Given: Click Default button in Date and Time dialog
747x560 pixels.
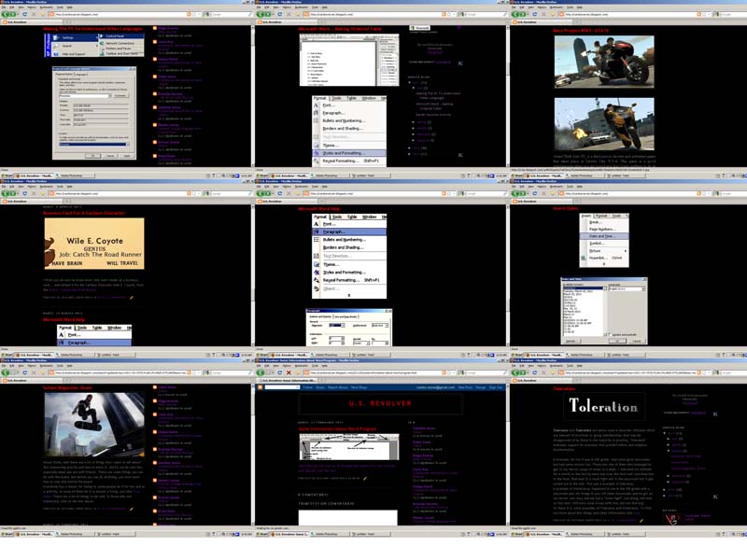Looking at the screenshot, I should [x=571, y=341].
